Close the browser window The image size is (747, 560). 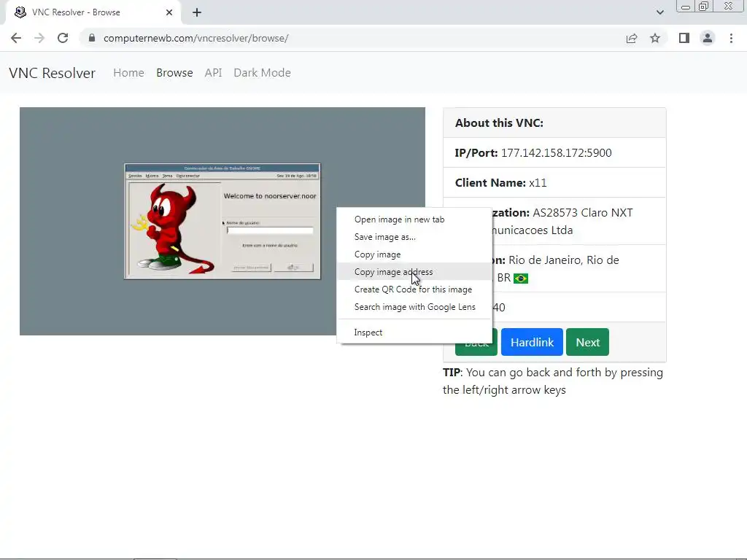click(x=729, y=7)
